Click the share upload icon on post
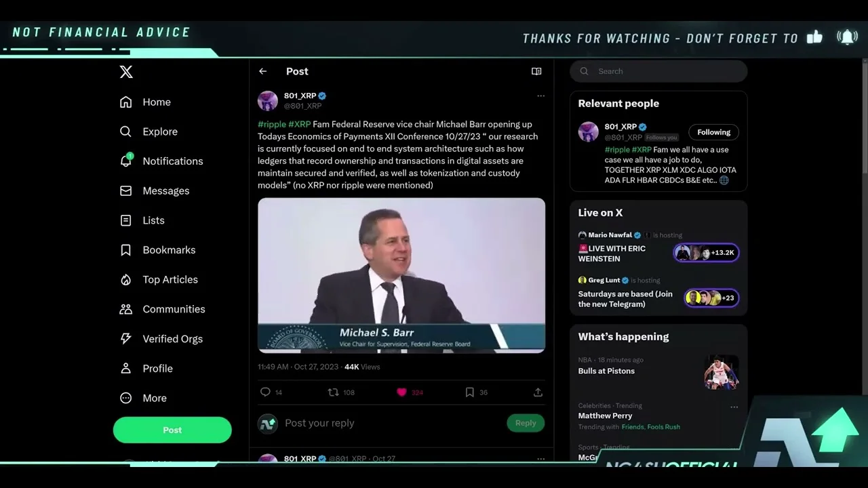This screenshot has width=868, height=488. point(538,392)
